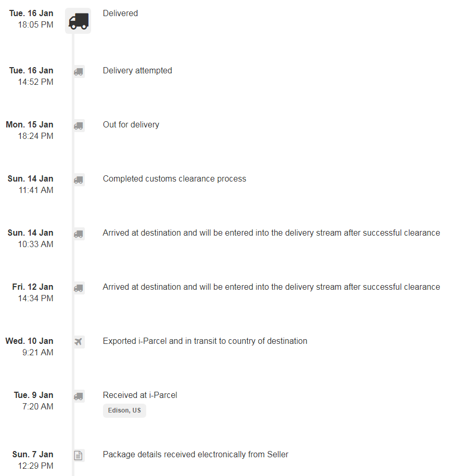This screenshot has height=476, width=460.
Task: Click the truck icon for Sun. 14 Jan 10:33 AM
Action: coord(79,234)
